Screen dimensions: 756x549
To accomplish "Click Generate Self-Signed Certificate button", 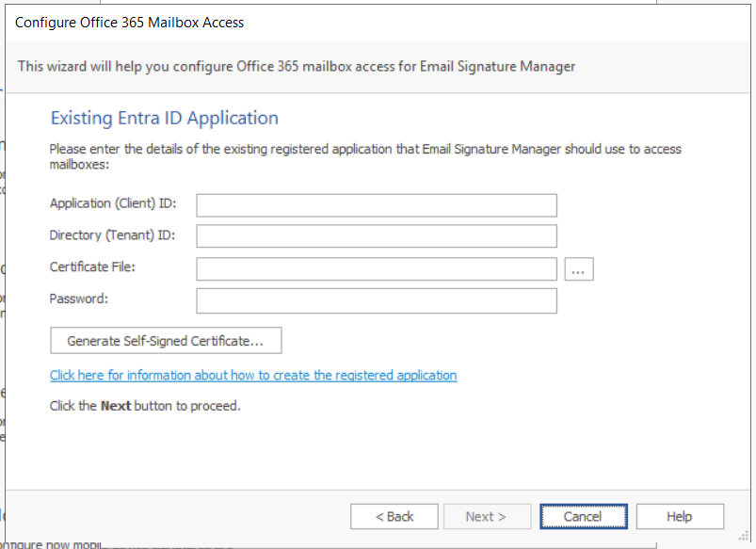I will (x=166, y=341).
